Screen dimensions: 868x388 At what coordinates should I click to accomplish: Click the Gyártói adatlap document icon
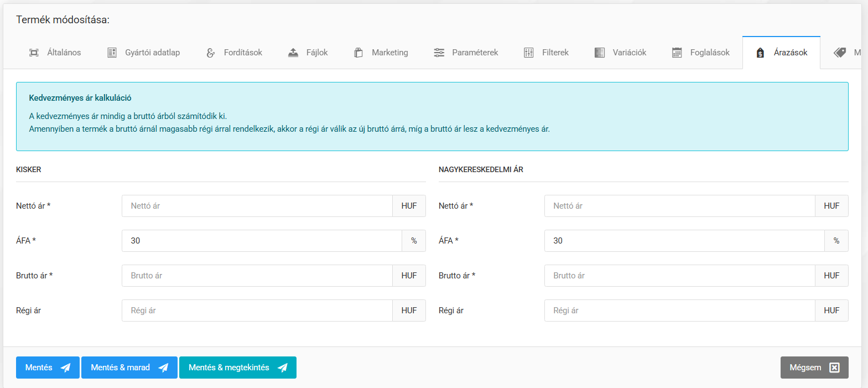click(x=112, y=53)
